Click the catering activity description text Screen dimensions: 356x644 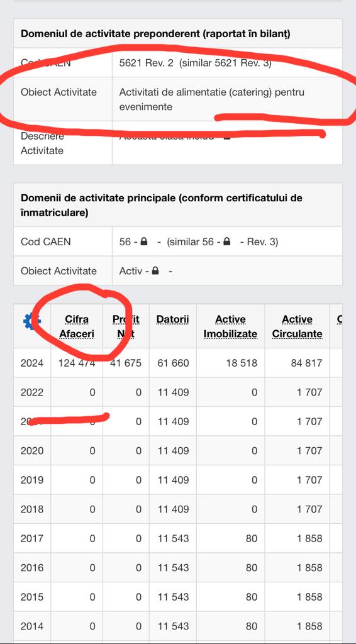coord(212,99)
